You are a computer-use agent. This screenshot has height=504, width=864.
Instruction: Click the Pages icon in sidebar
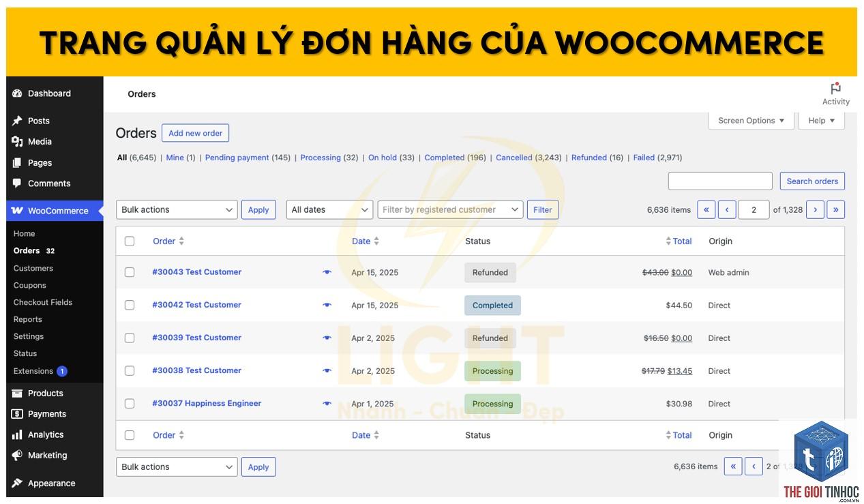(17, 162)
